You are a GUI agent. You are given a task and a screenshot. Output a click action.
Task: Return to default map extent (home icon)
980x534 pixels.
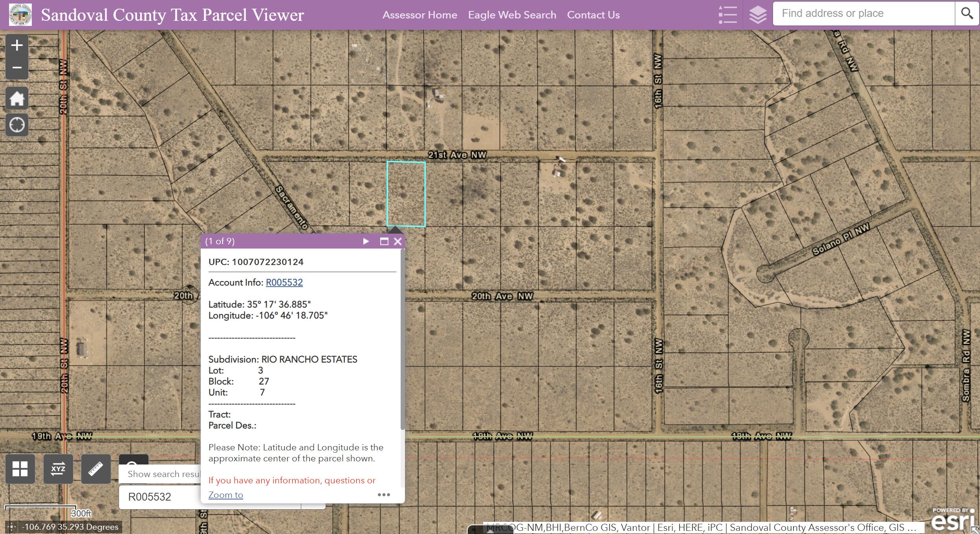coord(17,98)
